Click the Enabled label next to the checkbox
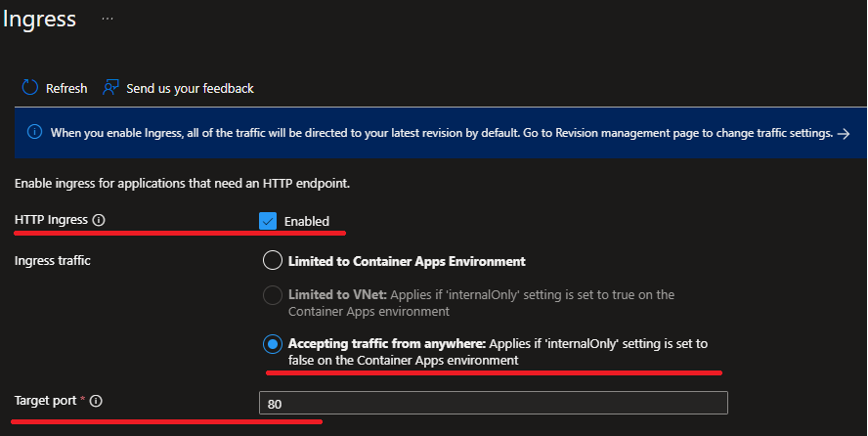This screenshot has width=868, height=436. click(306, 221)
